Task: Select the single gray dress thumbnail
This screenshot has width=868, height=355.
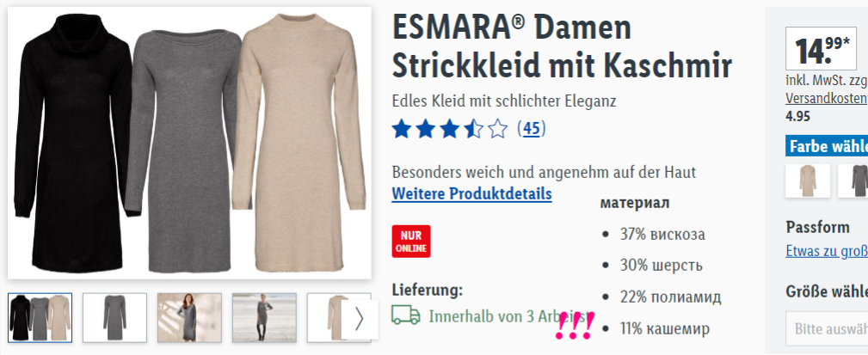Action: (114, 318)
